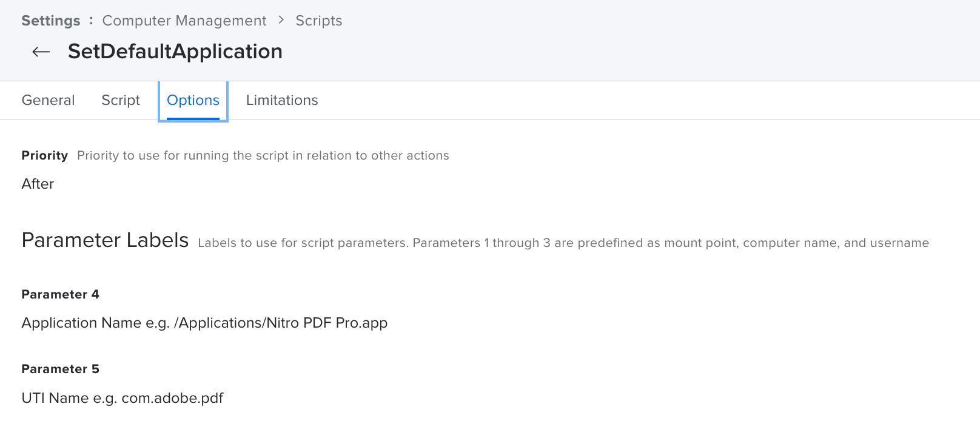Switch to the Script tab
The image size is (980, 432).
pyautogui.click(x=121, y=100)
